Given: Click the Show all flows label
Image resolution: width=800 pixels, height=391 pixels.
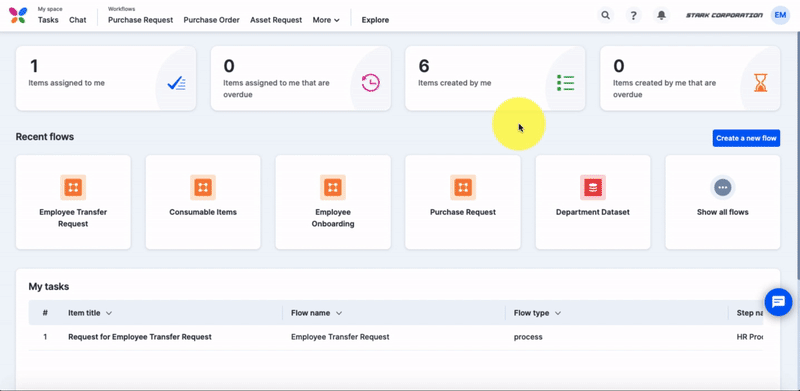Looking at the screenshot, I should tap(722, 212).
